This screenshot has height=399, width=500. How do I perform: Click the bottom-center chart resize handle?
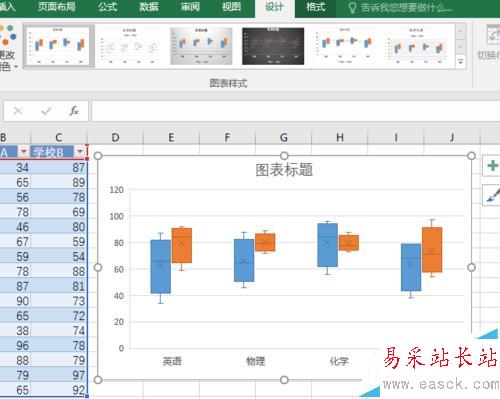point(284,380)
